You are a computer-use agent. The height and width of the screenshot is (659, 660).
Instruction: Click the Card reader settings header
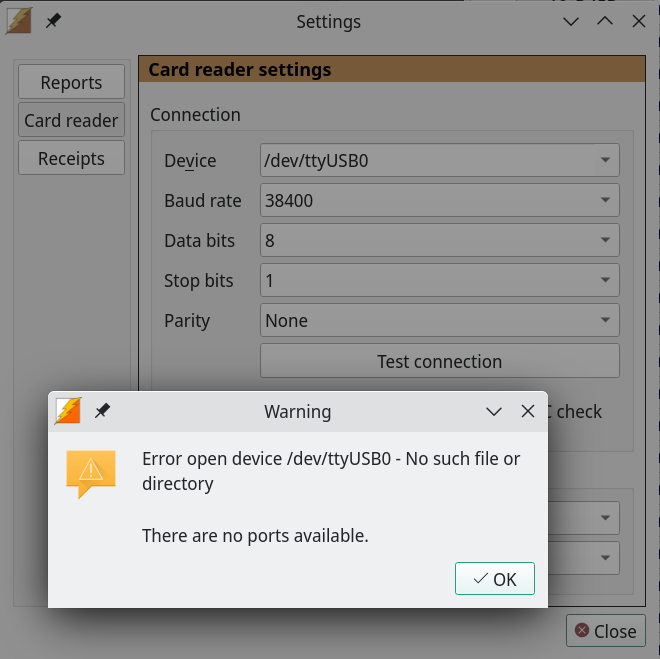(392, 69)
